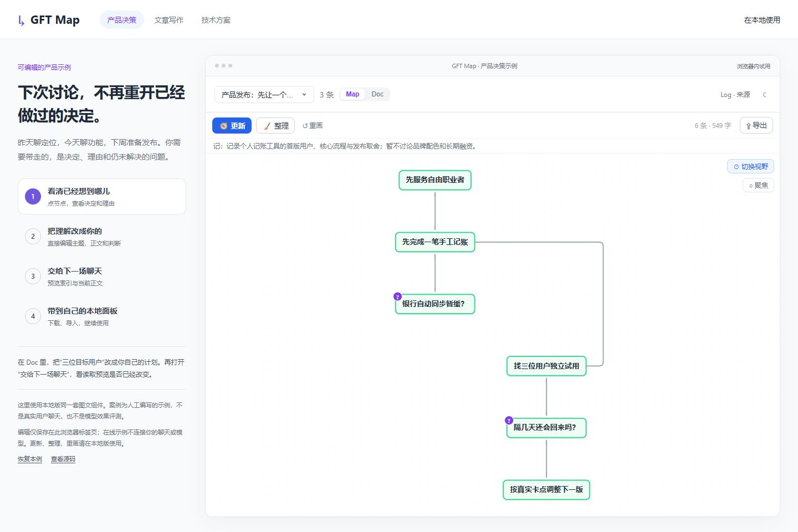Viewport: 798px width, 532px height.
Task: Click 恢复本例 link
Action: point(30,459)
